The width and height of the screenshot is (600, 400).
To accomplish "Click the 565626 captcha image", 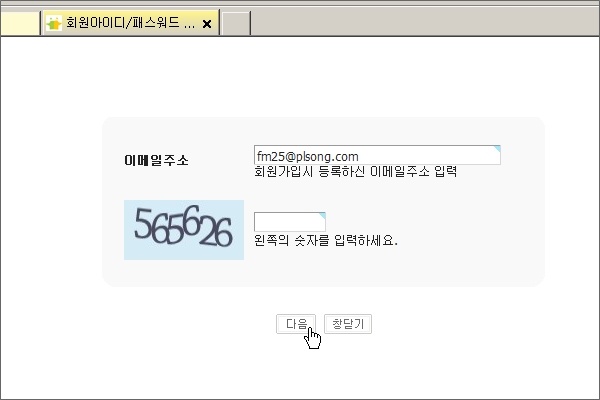I will 184,230.
